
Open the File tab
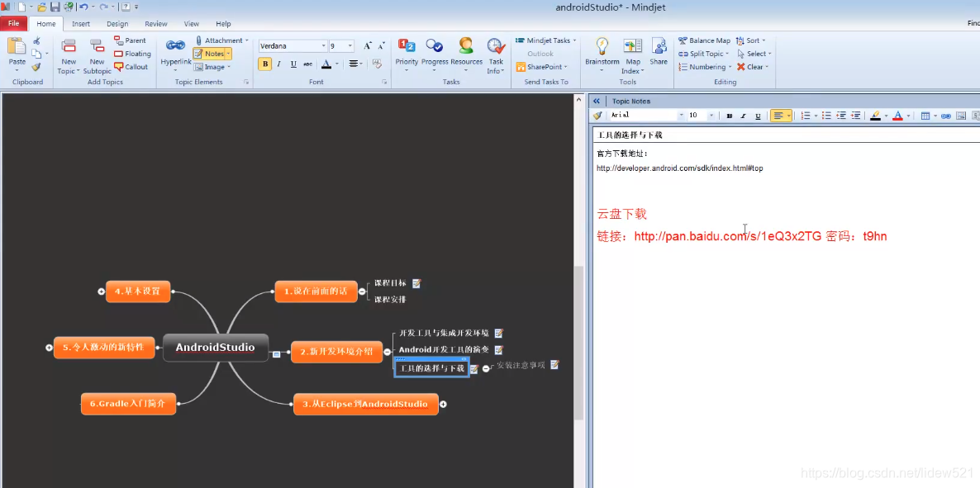(x=14, y=24)
